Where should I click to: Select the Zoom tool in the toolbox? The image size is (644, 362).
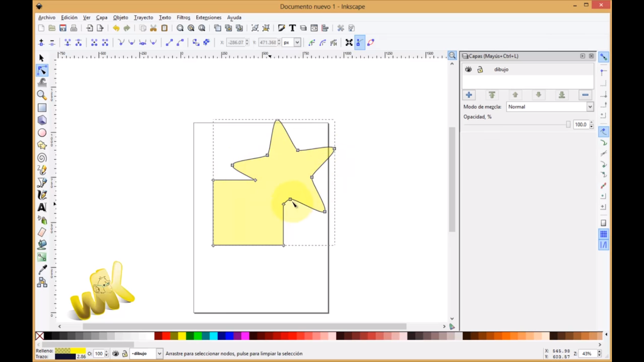(41, 95)
